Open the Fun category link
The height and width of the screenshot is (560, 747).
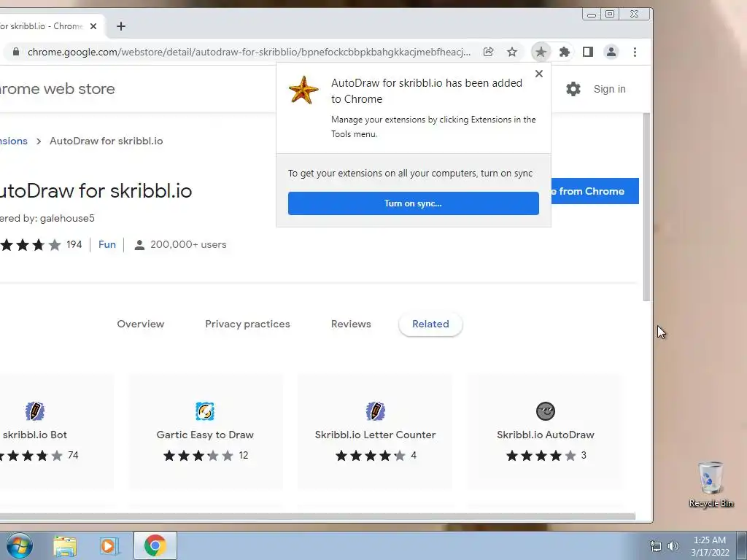(107, 244)
